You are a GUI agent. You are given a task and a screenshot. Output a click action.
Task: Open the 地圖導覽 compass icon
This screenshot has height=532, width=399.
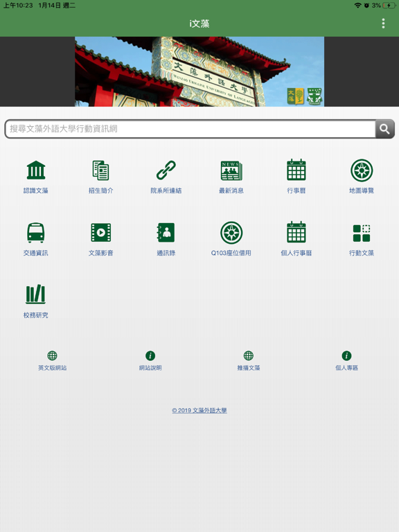362,170
